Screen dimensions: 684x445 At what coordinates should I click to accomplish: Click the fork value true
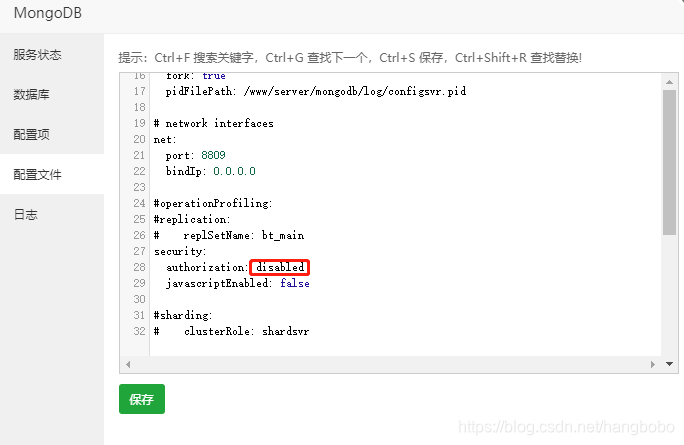click(x=214, y=76)
